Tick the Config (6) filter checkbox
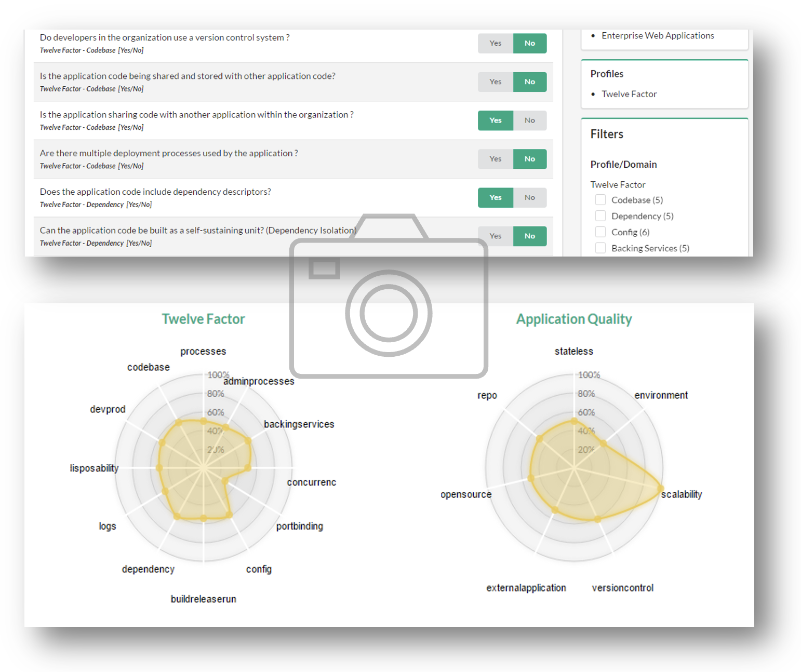The height and width of the screenshot is (672, 801). (x=600, y=232)
